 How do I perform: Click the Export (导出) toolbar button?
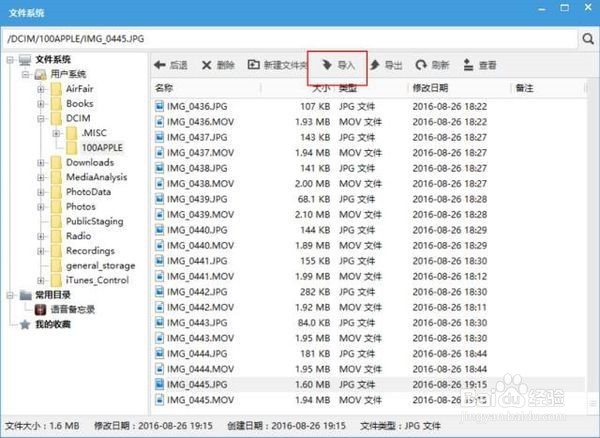click(x=386, y=65)
